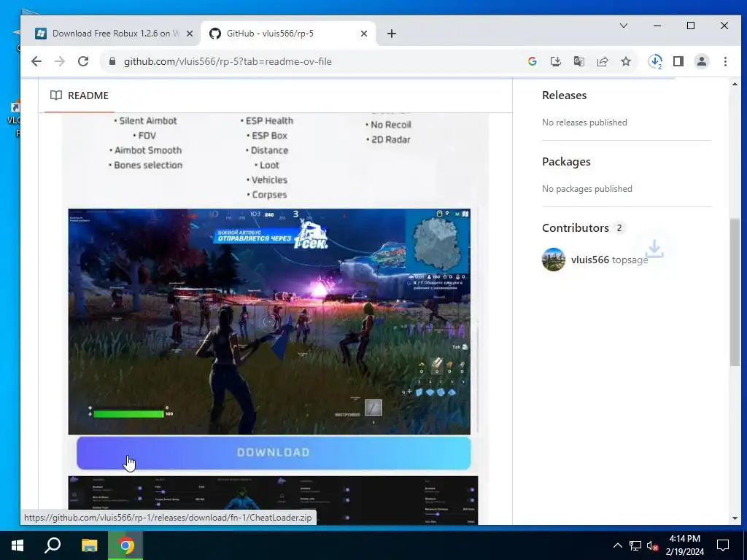747x560 pixels.
Task: Show hidden system tray icons
Action: [617, 545]
